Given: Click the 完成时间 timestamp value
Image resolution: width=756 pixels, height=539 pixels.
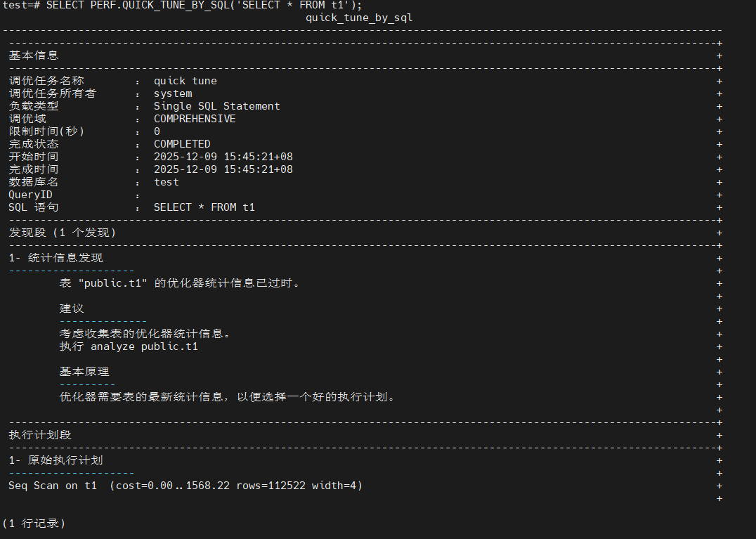Looking at the screenshot, I should (223, 169).
